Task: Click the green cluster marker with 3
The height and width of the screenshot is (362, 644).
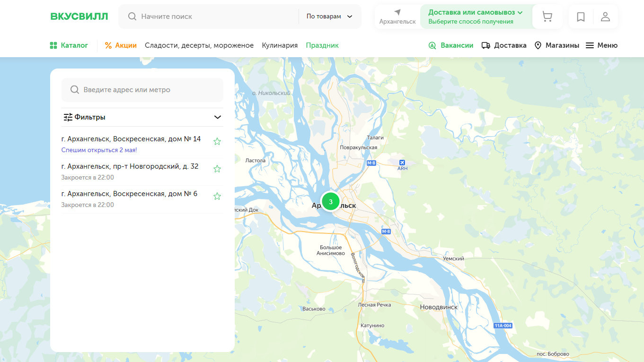Action: click(x=330, y=201)
